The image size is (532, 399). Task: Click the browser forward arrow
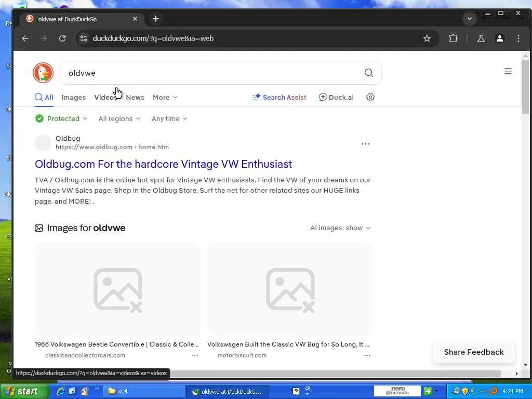point(44,38)
